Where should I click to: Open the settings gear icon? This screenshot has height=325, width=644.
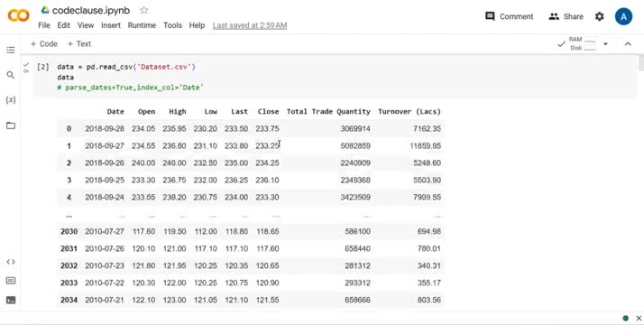(600, 16)
